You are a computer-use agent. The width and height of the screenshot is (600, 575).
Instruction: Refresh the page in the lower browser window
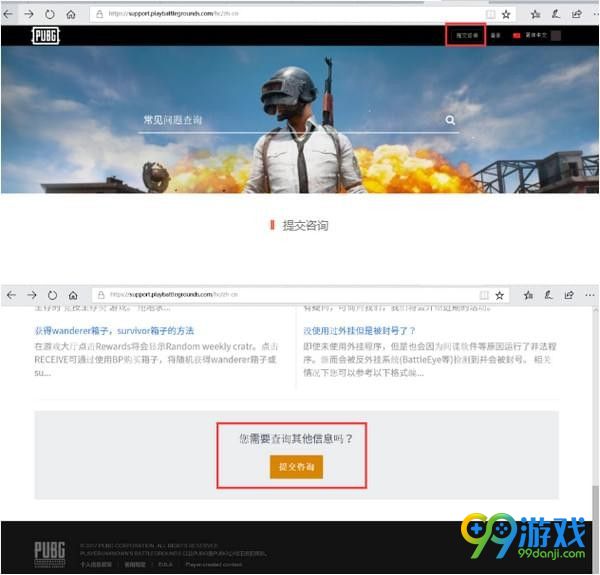pos(52,295)
